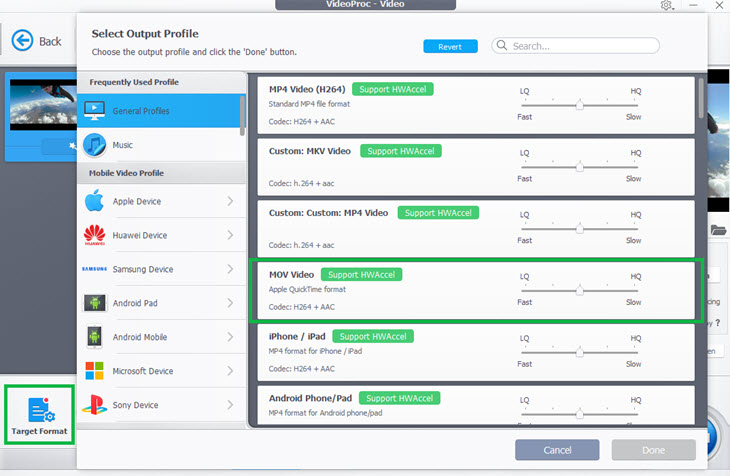Click the Android Pad robot icon

click(95, 303)
